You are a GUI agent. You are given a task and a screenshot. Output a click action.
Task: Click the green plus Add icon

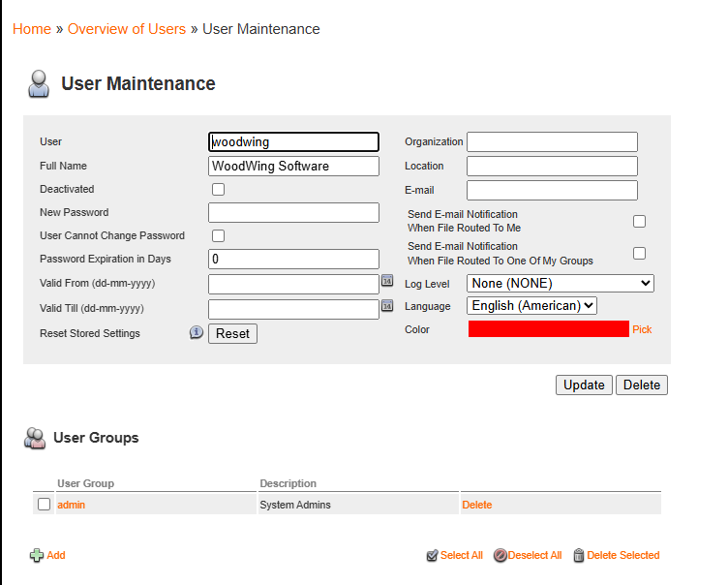click(x=37, y=555)
